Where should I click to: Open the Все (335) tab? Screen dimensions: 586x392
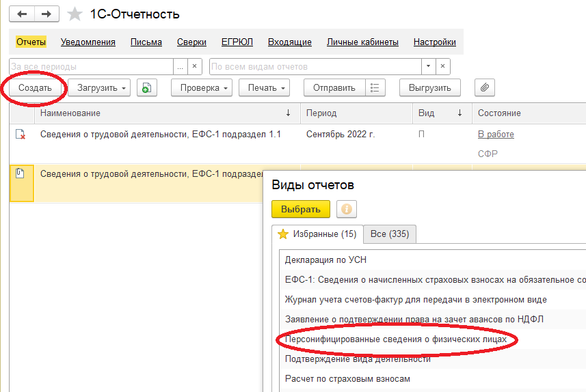point(390,234)
